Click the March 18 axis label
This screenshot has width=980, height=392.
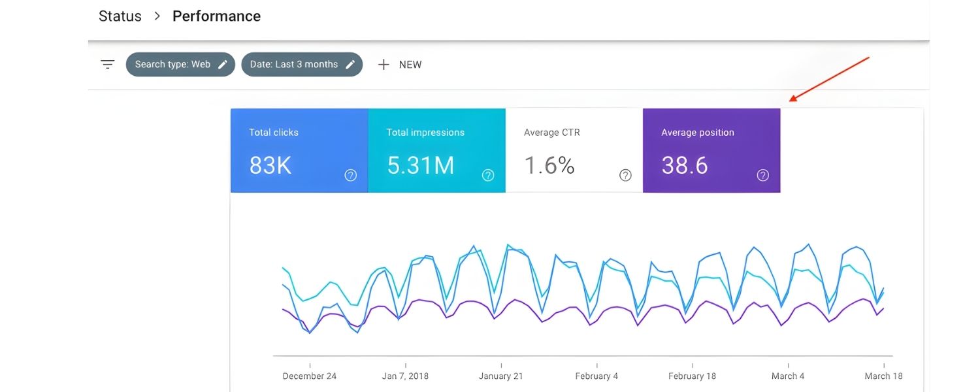(883, 376)
